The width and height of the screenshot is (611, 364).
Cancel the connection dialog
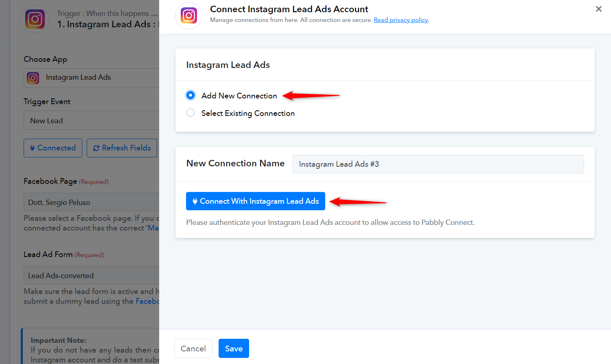pos(193,348)
